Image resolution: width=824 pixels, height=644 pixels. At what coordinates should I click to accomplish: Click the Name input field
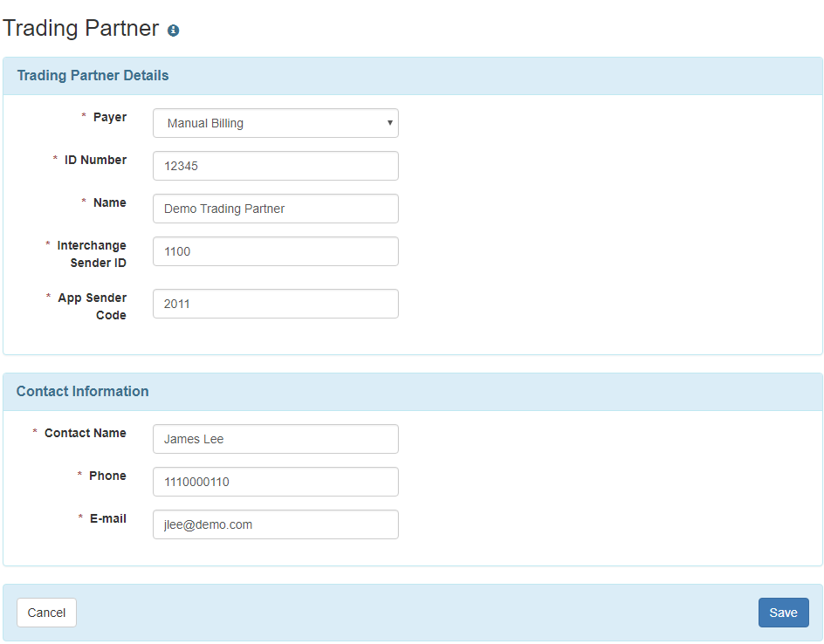(x=275, y=209)
